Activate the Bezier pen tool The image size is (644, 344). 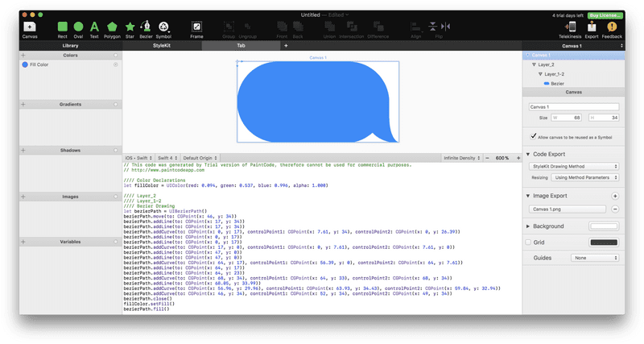[x=146, y=27]
